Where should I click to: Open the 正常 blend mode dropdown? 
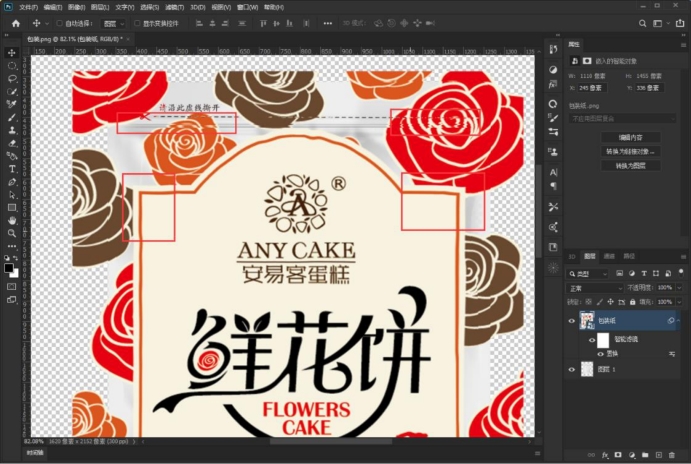(594, 288)
